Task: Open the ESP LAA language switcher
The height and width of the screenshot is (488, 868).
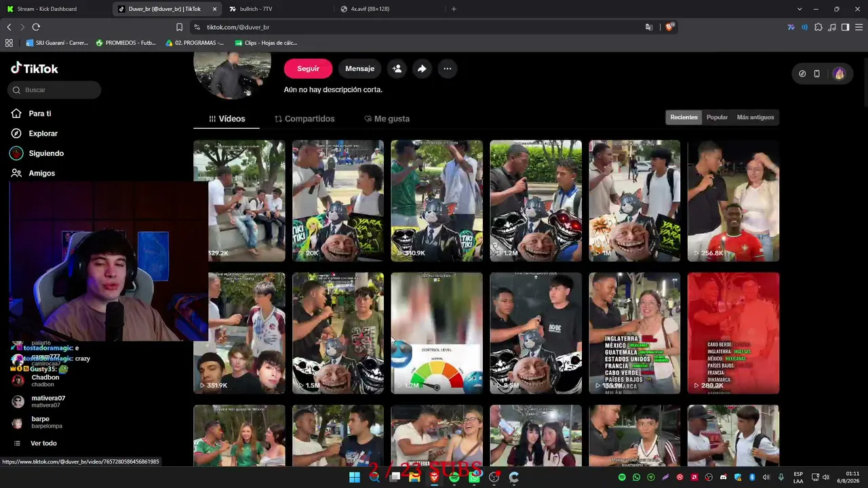Action: point(798,477)
